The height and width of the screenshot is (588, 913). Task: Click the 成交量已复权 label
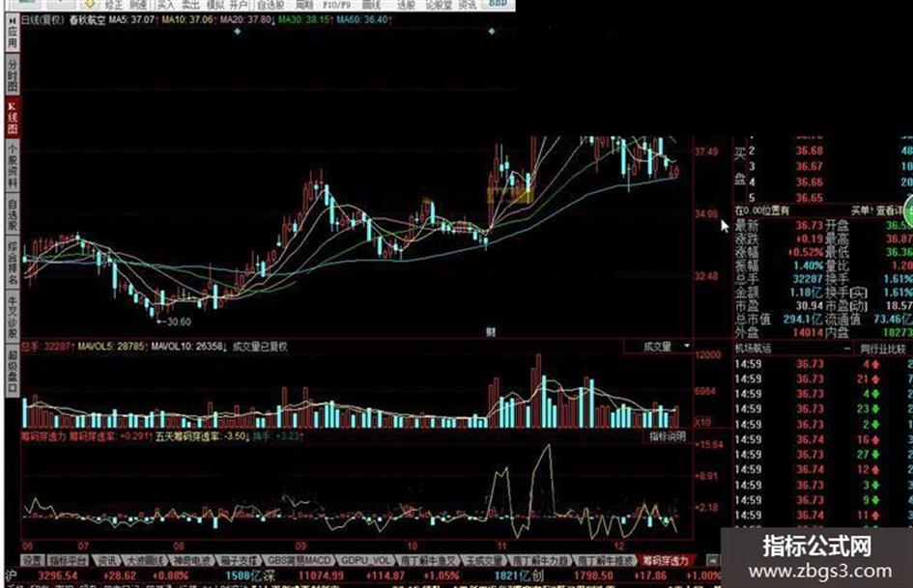click(260, 347)
